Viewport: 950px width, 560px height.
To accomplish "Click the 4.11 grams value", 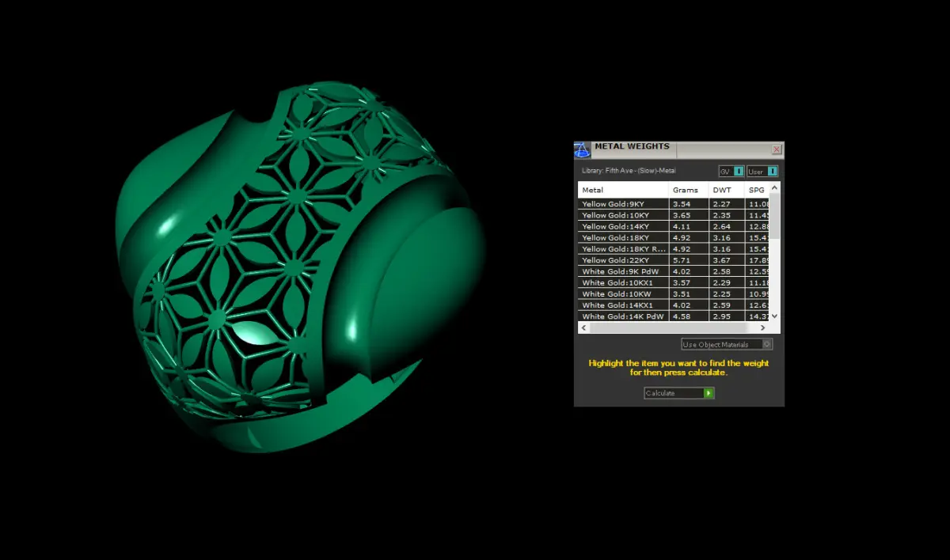I will (680, 226).
